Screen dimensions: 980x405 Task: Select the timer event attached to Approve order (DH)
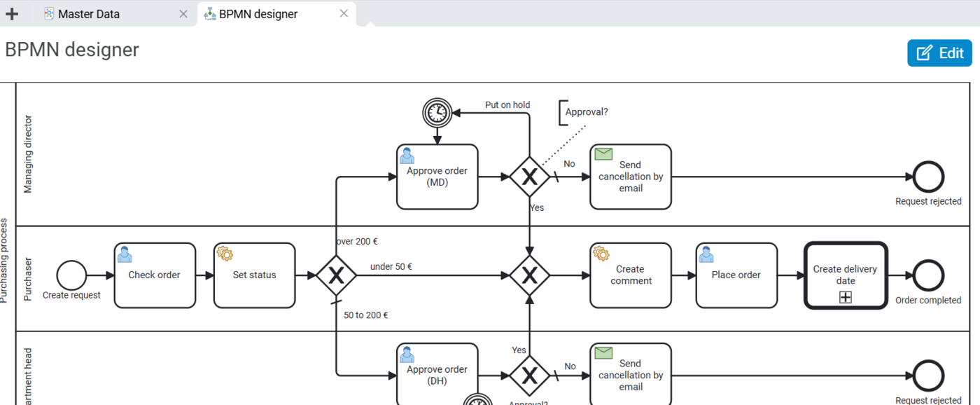(478, 399)
